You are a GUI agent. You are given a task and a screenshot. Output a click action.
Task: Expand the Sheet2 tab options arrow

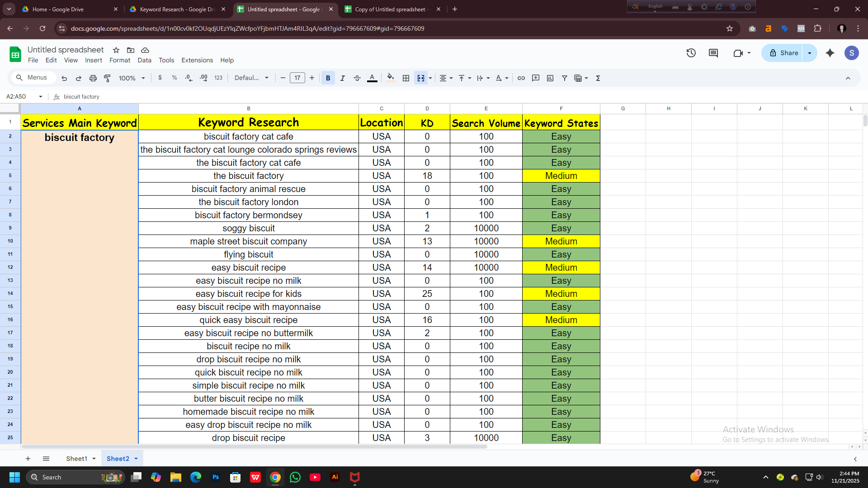pos(136,459)
